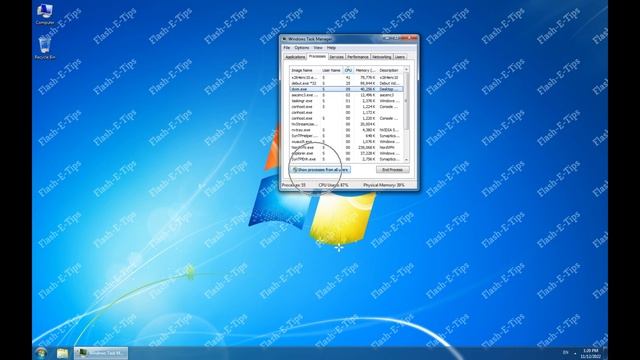The image size is (640, 360).
Task: Sort processes by Memory column
Action: click(365, 71)
